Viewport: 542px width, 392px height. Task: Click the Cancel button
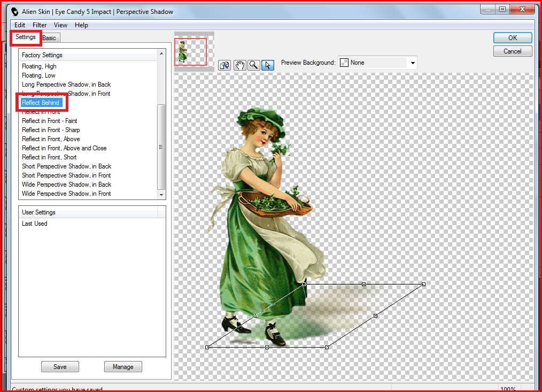click(513, 51)
